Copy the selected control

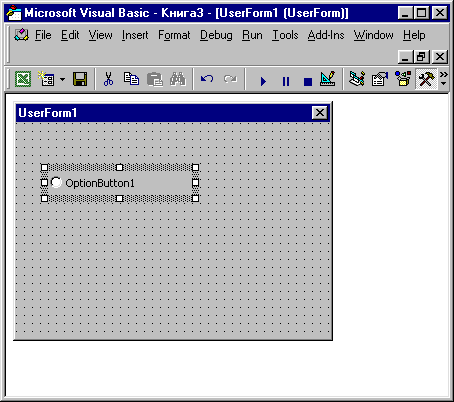point(131,79)
